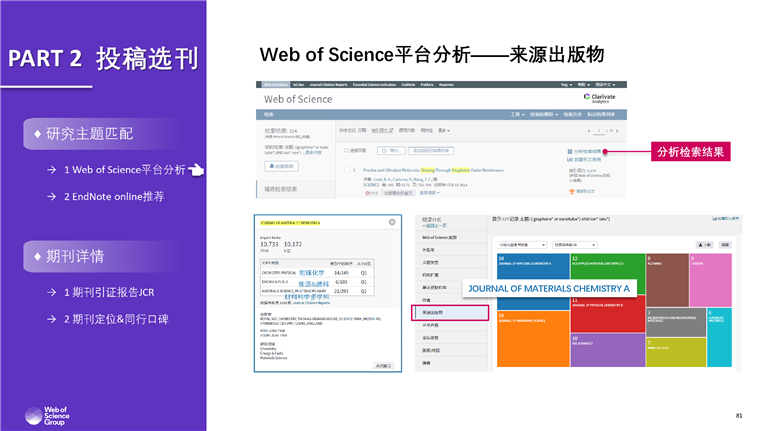This screenshot has height=431, width=768.
Task: Open the EndNote tab in top bar
Action: pyautogui.click(x=408, y=85)
